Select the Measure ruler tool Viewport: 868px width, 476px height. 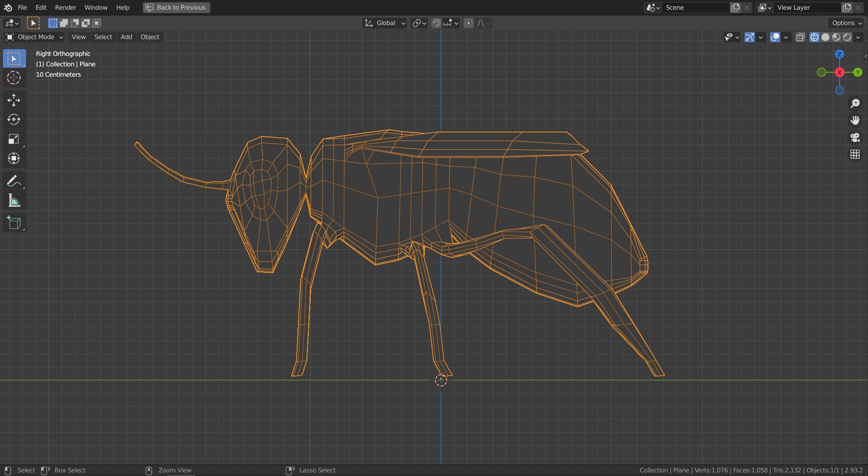tap(14, 201)
